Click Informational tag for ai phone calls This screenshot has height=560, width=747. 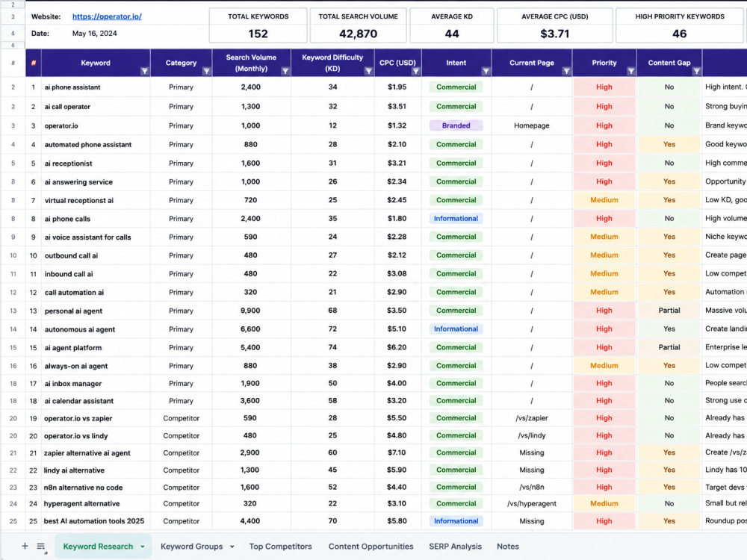tap(456, 219)
